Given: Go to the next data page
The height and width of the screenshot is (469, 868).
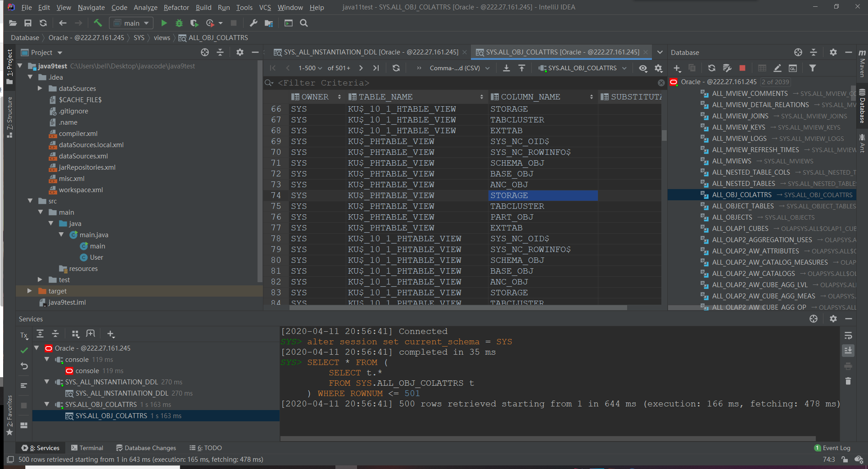Looking at the screenshot, I should point(361,68).
